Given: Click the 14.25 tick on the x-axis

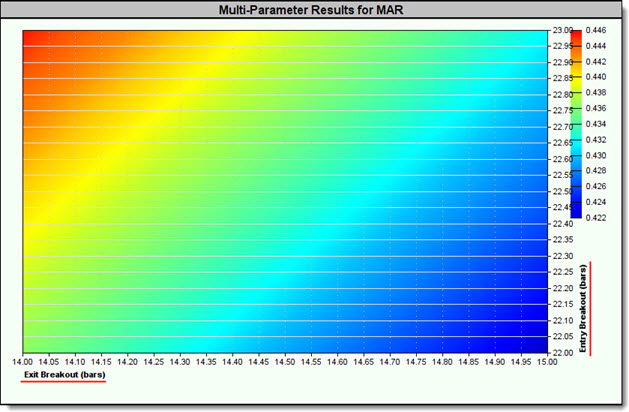Looking at the screenshot, I should (x=153, y=360).
